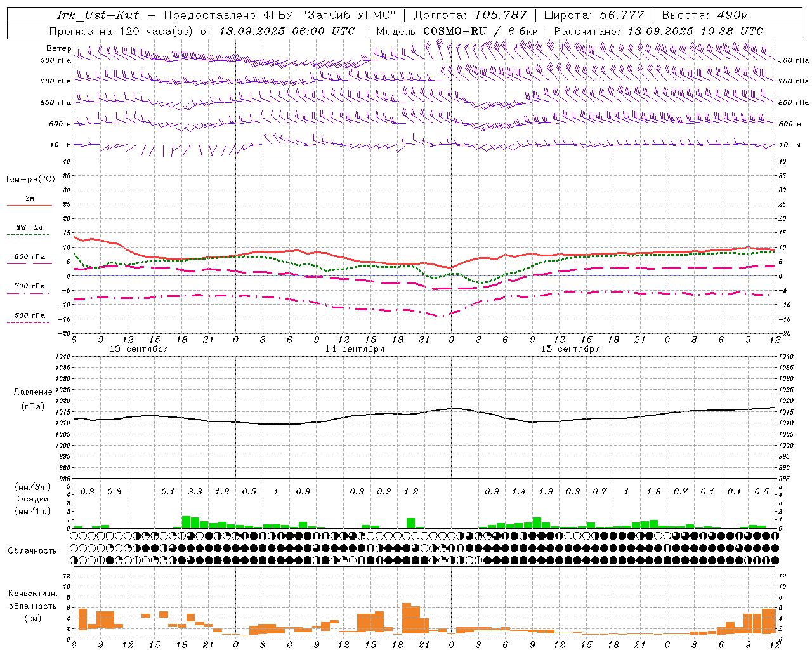Click the 1.6 precipitation total
Viewport: 812px width, 650px height.
pos(222,492)
